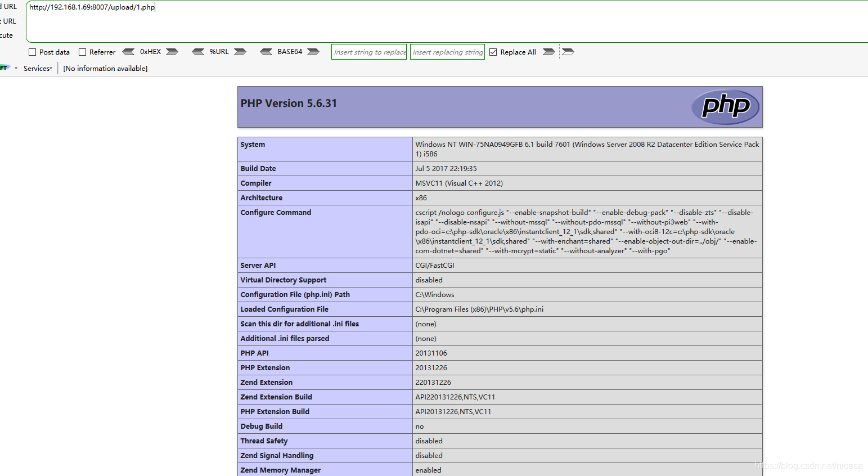Click the 'Compiler' row label
868x476 pixels.
click(256, 183)
